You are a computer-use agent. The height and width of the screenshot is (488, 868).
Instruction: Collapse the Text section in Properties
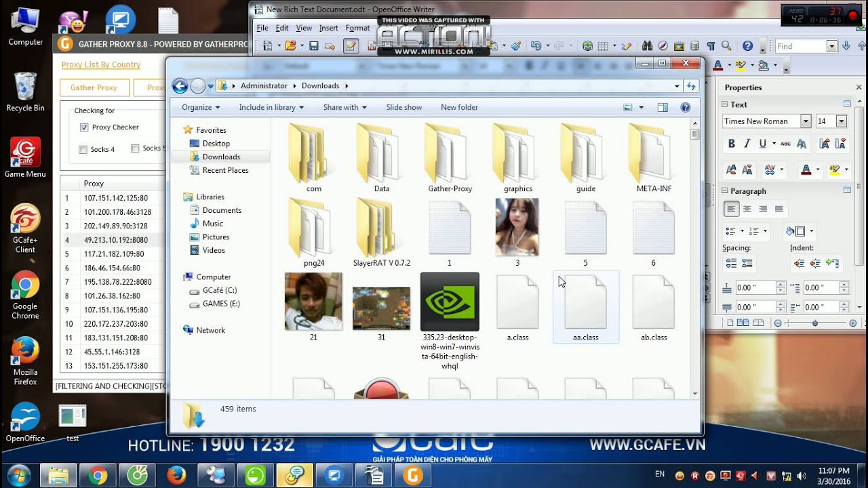coord(724,104)
